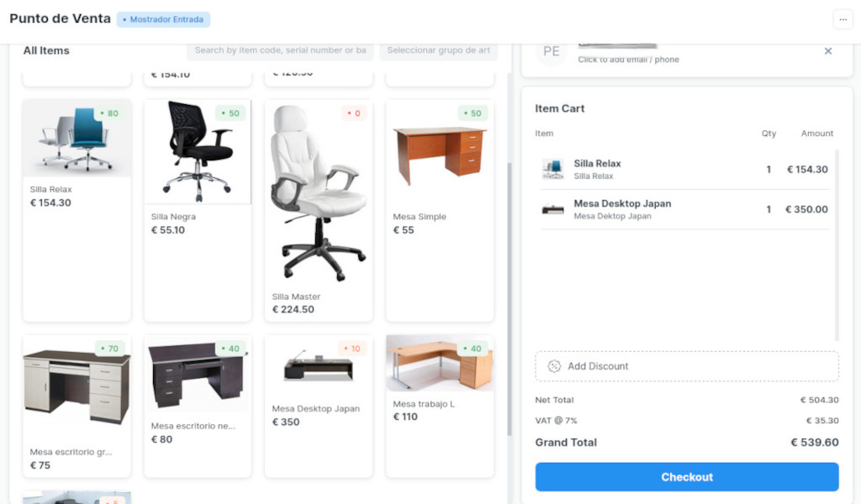The width and height of the screenshot is (861, 504).
Task: Select the Mesa escritorio gr... item card
Action: tap(77, 406)
